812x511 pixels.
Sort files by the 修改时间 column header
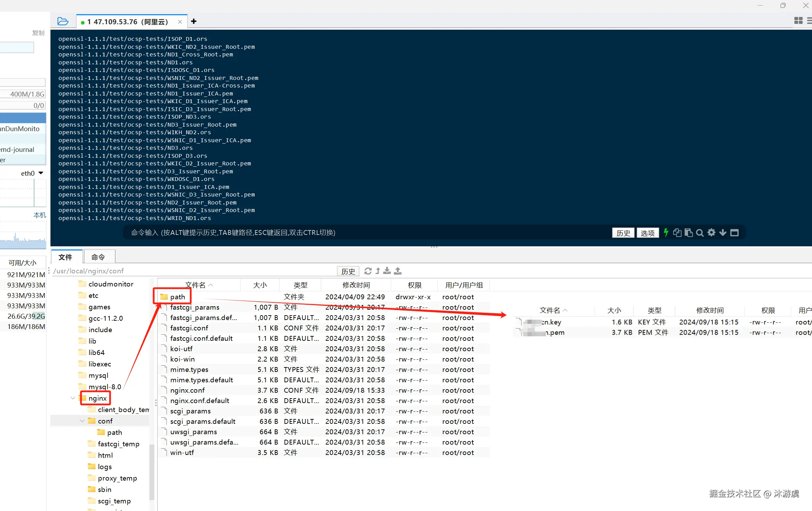(356, 285)
